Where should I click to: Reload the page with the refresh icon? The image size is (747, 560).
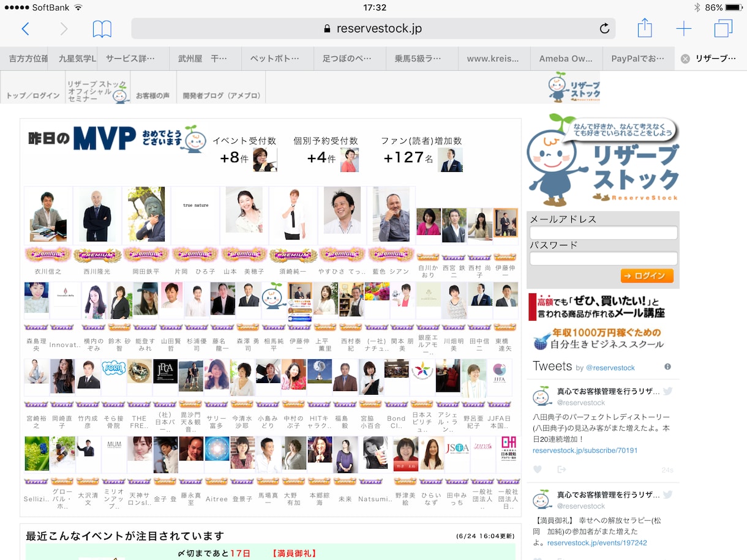pos(604,29)
